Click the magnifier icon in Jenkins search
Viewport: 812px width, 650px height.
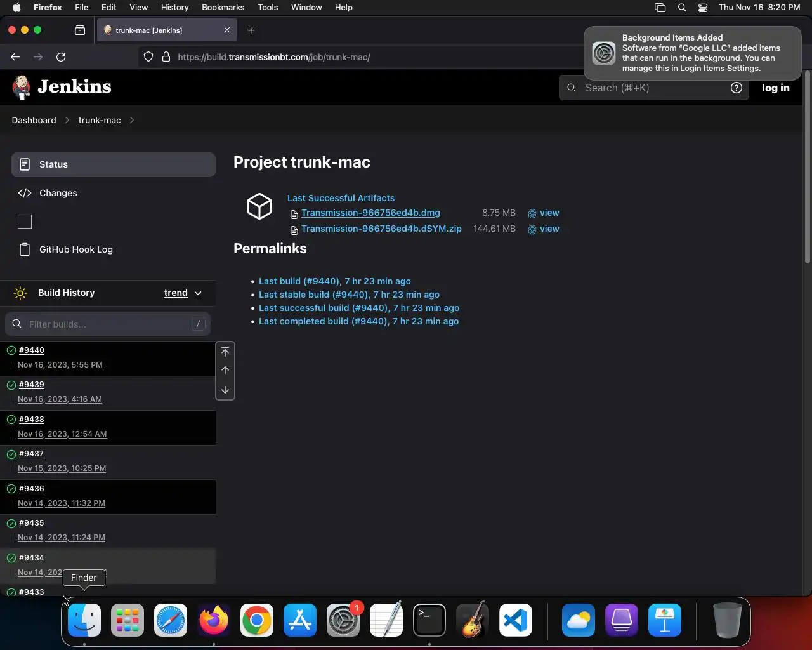click(x=572, y=88)
